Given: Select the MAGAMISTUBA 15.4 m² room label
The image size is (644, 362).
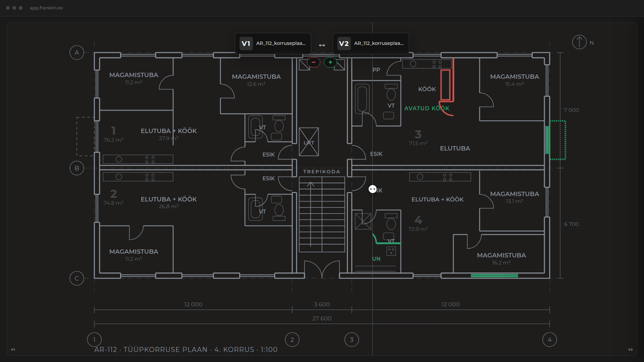Looking at the screenshot, I should coord(515,80).
